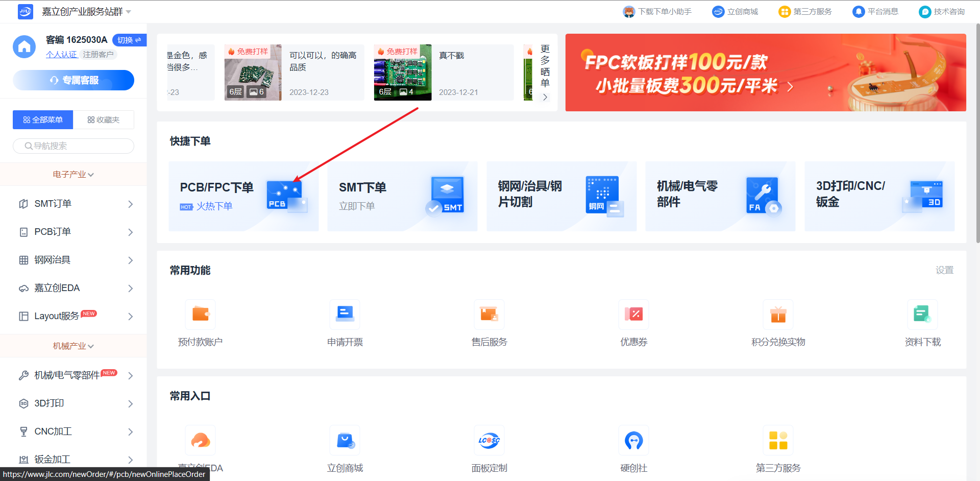Open the 钣金加工 menu item
The height and width of the screenshot is (481, 980).
73,460
